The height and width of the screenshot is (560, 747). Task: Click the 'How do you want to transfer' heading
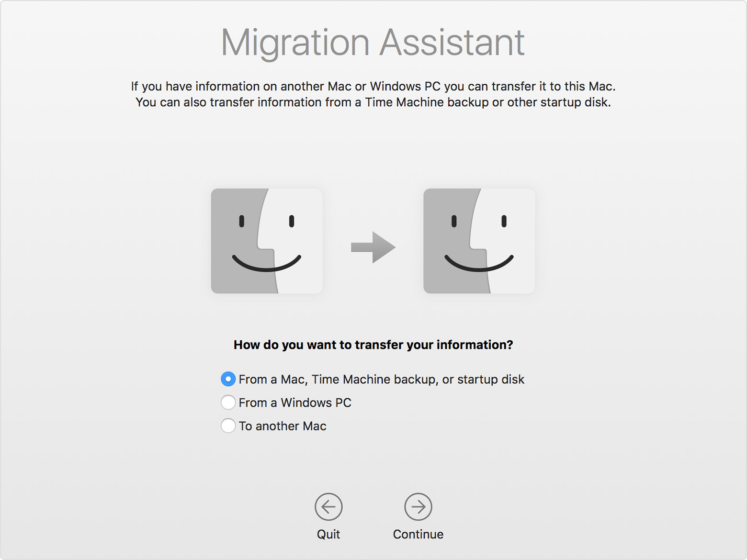point(373,345)
